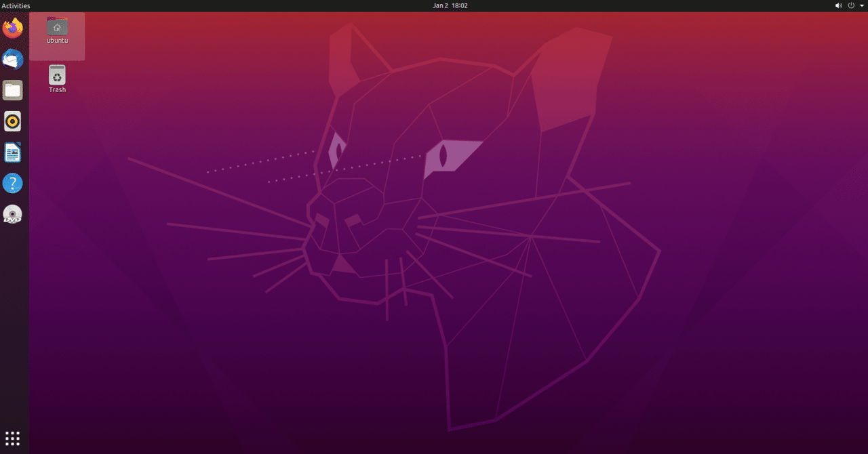This screenshot has height=454, width=868.
Task: Click the Activities button
Action: 16,5
